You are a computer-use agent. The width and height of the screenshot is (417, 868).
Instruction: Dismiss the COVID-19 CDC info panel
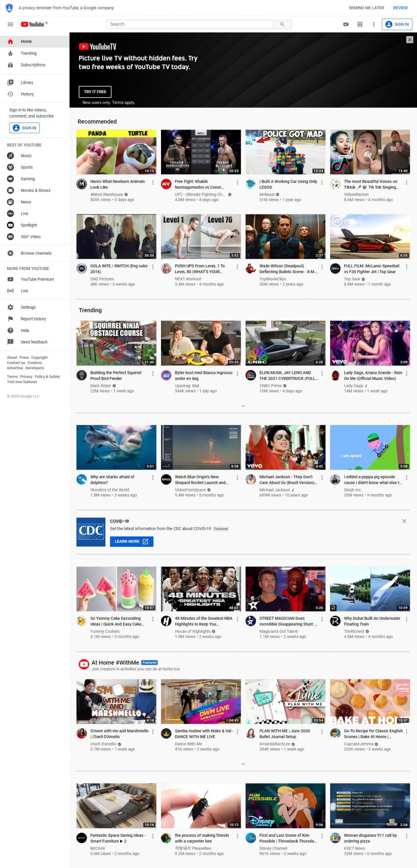(404, 521)
